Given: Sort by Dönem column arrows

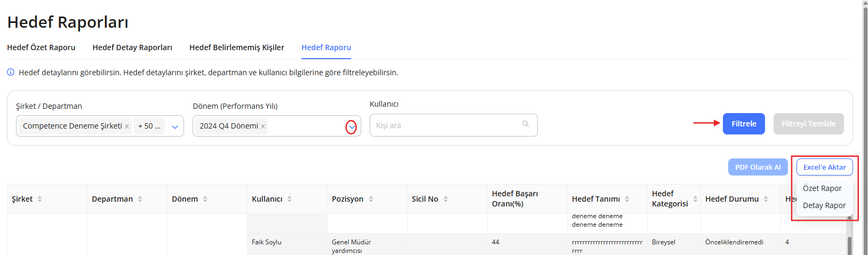Looking at the screenshot, I should point(205,199).
